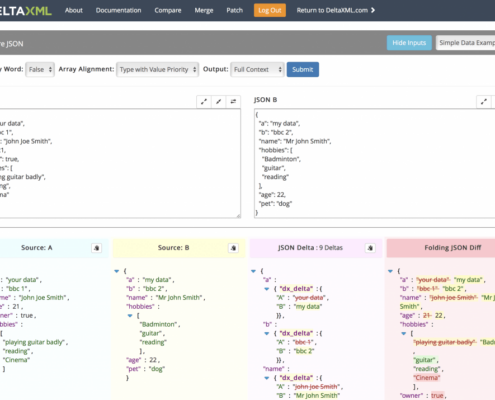Click inside the JSON B input textarea
Image resolution: width=495 pixels, height=400 pixels.
click(x=375, y=163)
